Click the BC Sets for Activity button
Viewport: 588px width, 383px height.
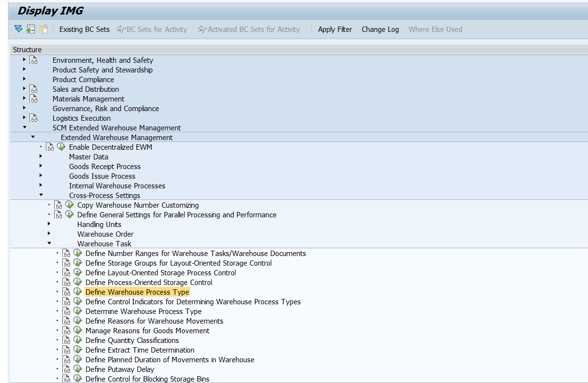pos(152,29)
